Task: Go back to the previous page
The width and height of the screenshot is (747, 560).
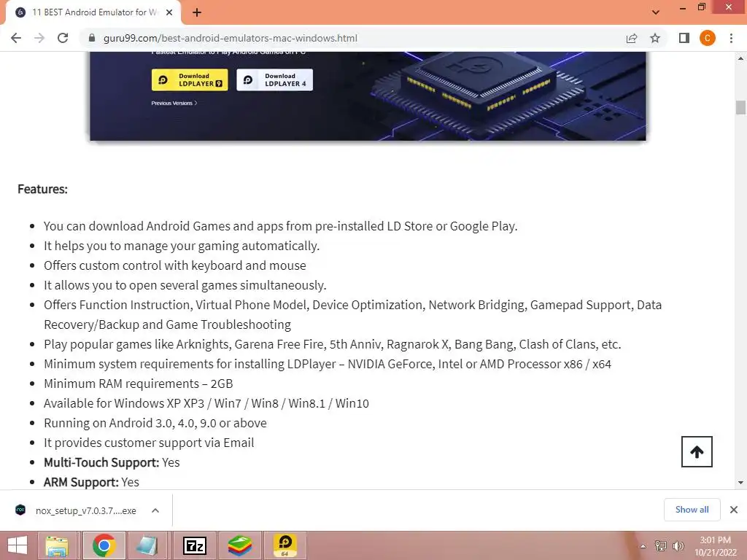Action: [x=16, y=38]
